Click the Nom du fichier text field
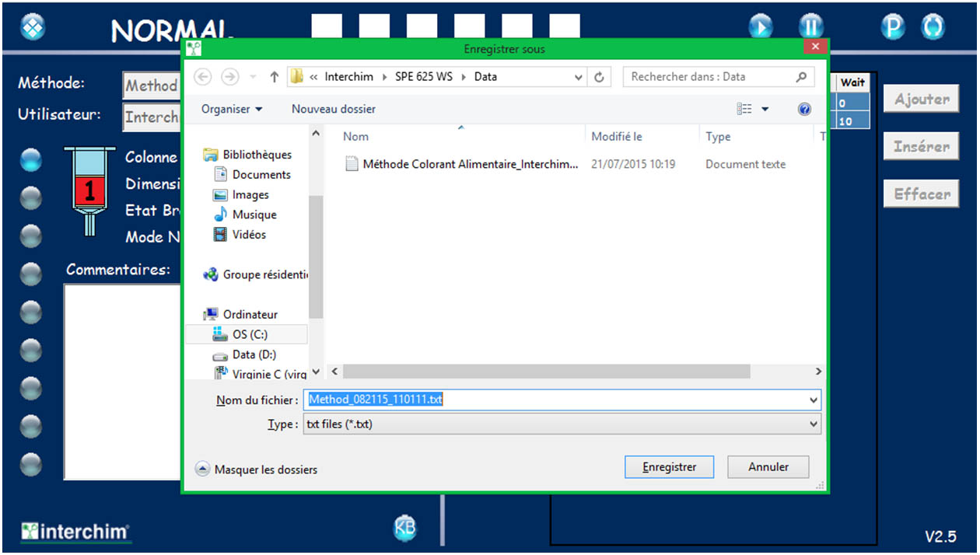 555,400
